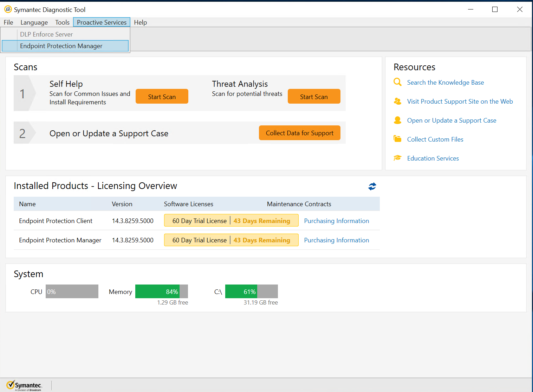533x392 pixels.
Task: Open the Help menu
Action: (140, 22)
